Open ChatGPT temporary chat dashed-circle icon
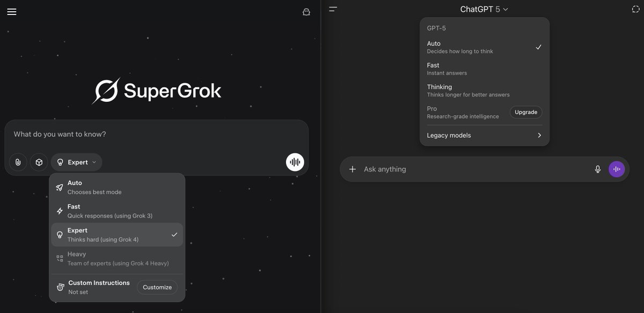This screenshot has width=644, height=313. 636,9
